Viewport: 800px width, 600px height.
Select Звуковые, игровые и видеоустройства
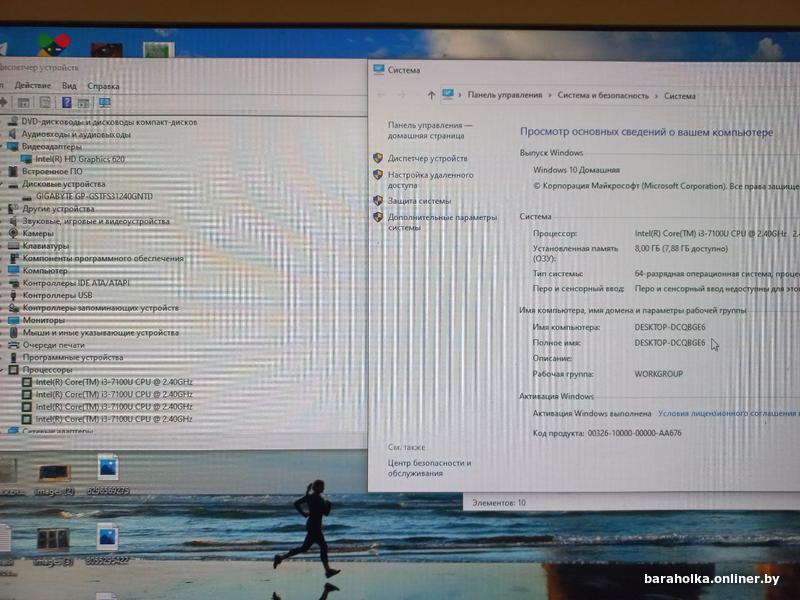[96, 221]
